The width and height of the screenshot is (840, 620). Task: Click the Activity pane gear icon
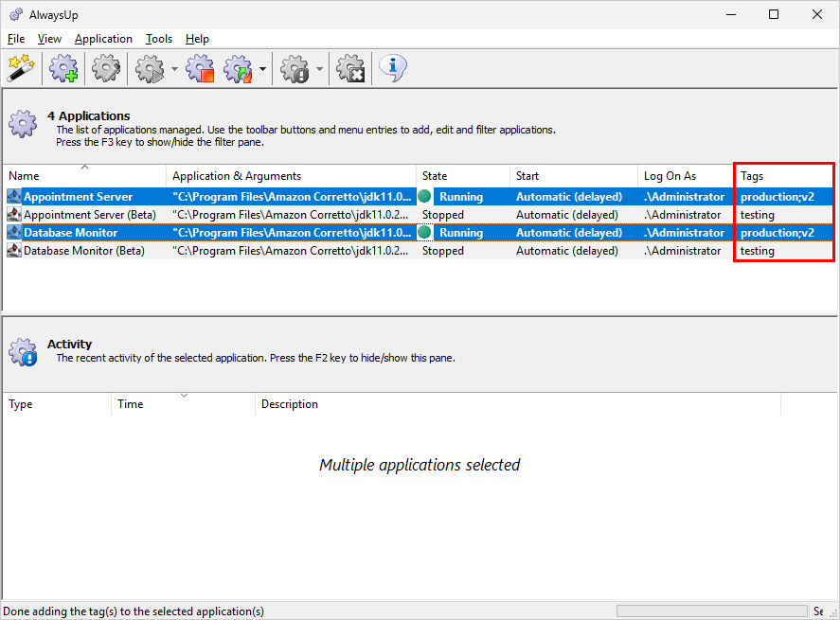23,352
